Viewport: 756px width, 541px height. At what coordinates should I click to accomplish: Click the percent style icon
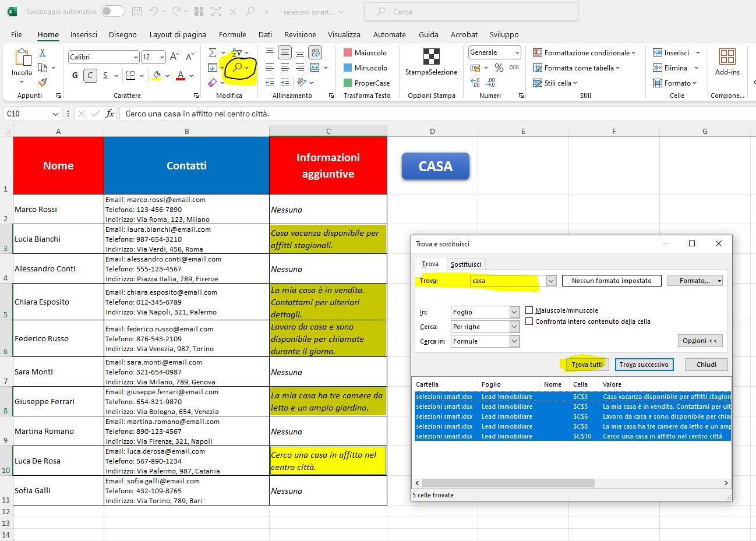(x=499, y=68)
